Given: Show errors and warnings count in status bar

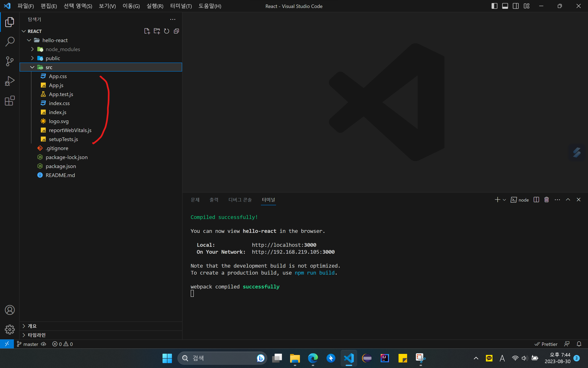Looking at the screenshot, I should pos(62,344).
